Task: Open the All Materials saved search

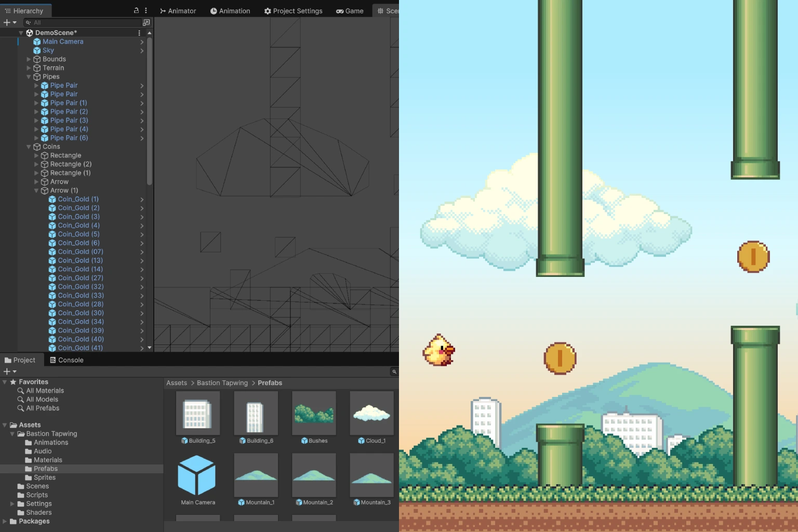Action: pyautogui.click(x=41, y=391)
